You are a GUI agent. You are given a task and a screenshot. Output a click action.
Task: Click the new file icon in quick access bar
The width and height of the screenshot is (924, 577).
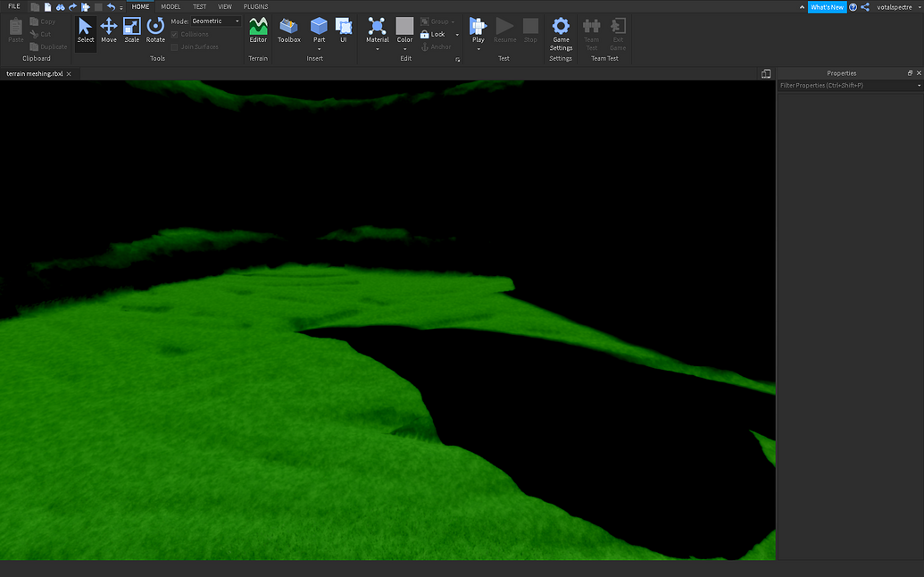[47, 7]
